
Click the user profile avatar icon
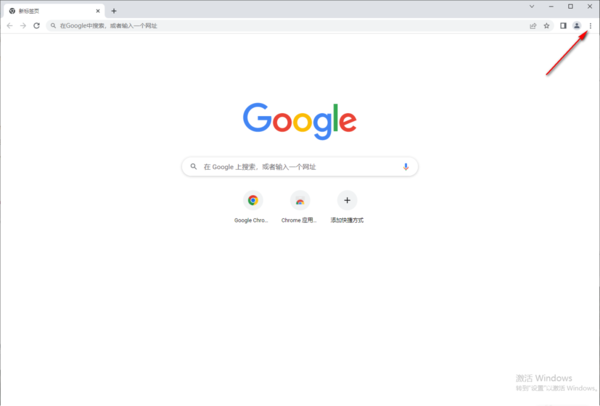click(576, 26)
